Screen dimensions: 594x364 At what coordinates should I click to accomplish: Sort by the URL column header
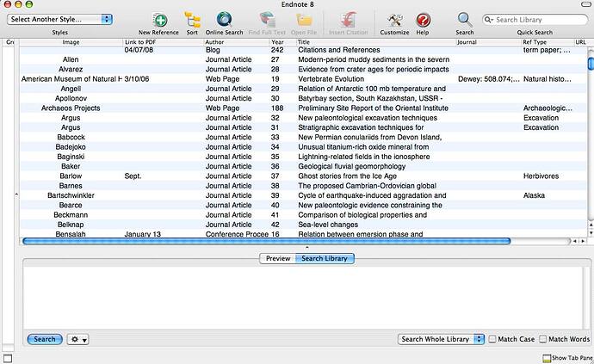581,42
